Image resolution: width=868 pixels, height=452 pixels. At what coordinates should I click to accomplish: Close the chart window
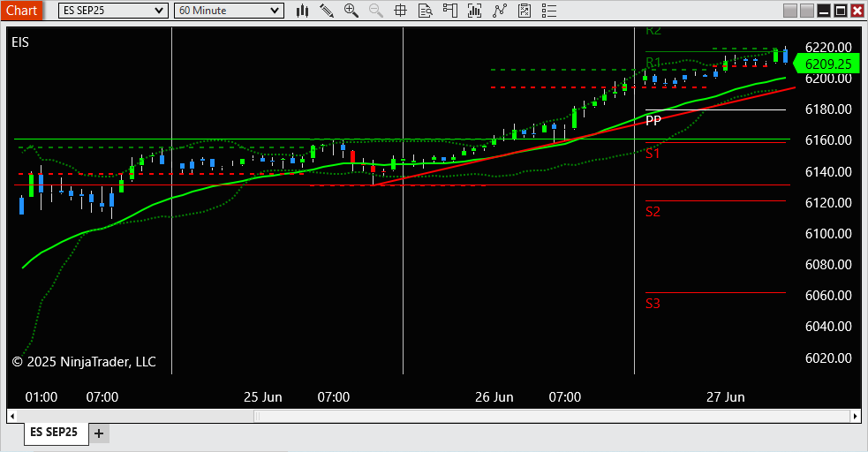857,11
